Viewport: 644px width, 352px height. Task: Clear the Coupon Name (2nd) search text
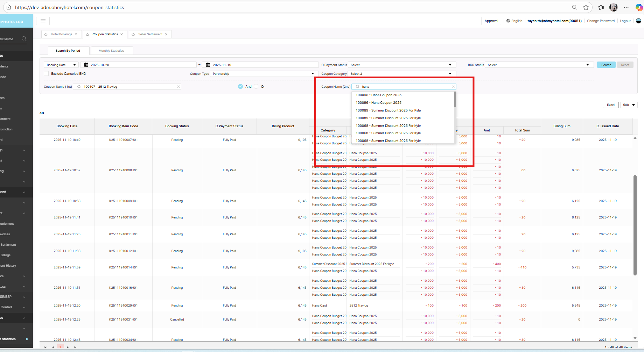[x=453, y=87]
